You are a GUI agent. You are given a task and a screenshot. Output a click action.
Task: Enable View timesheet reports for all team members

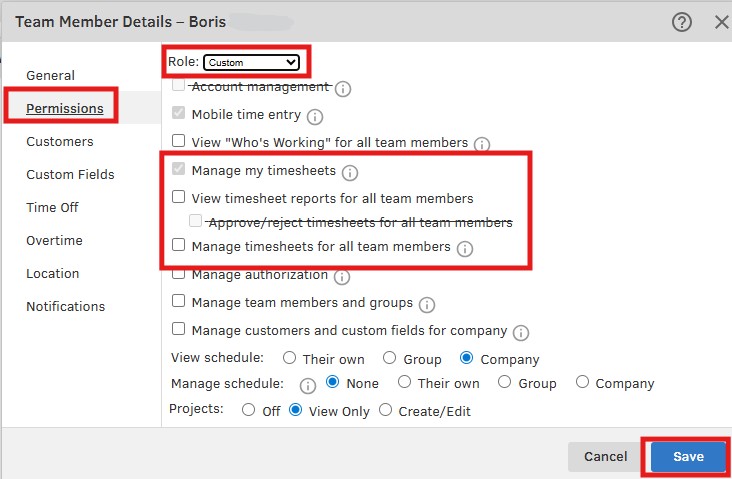179,198
